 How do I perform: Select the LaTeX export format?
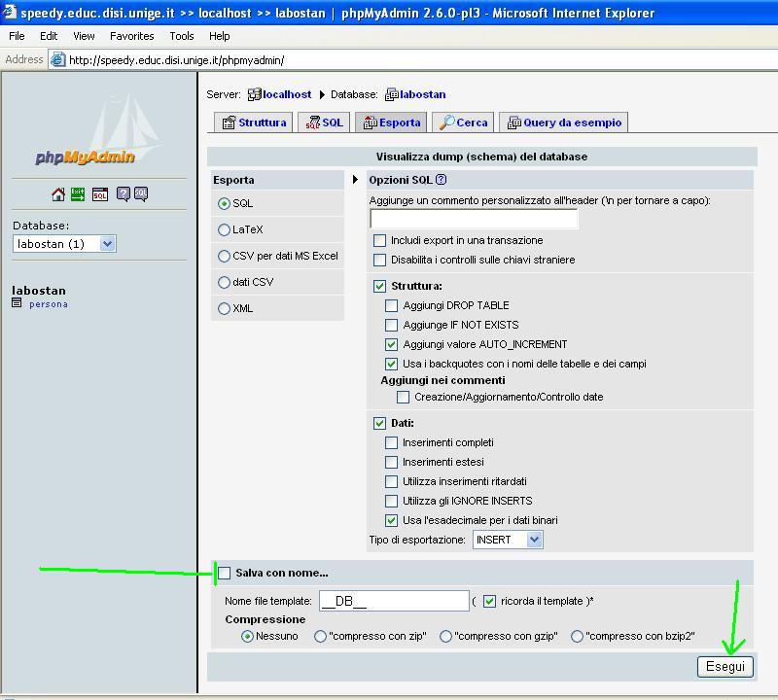(225, 229)
